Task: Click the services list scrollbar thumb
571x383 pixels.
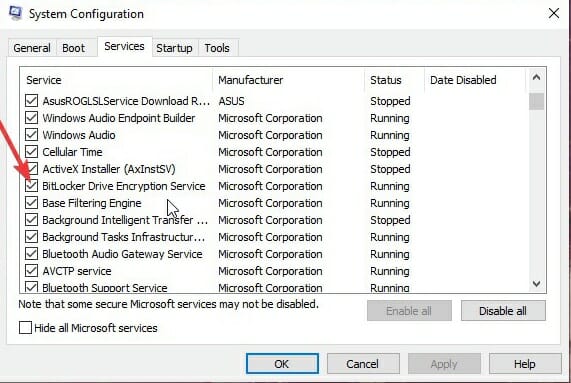Action: tap(536, 101)
